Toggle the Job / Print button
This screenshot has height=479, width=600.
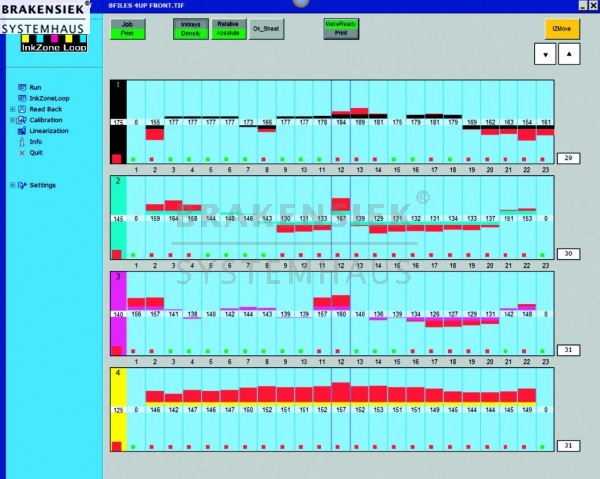[127, 29]
